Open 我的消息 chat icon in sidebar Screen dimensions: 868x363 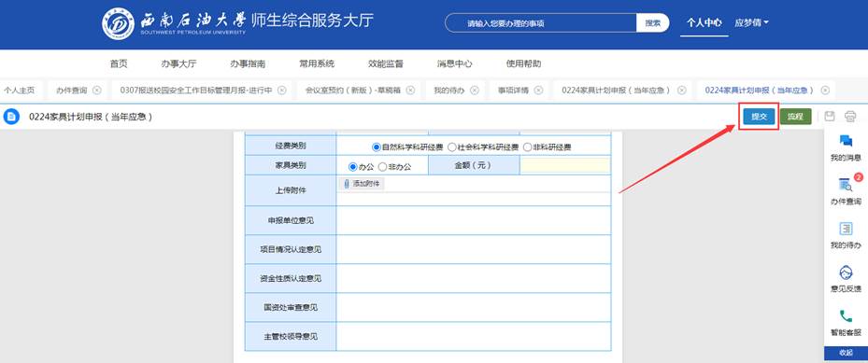(x=846, y=140)
